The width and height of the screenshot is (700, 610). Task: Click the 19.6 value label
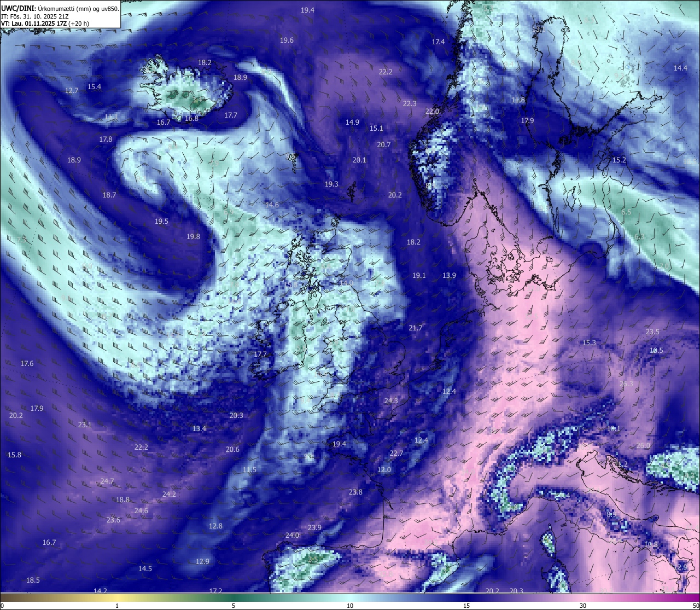click(x=287, y=40)
